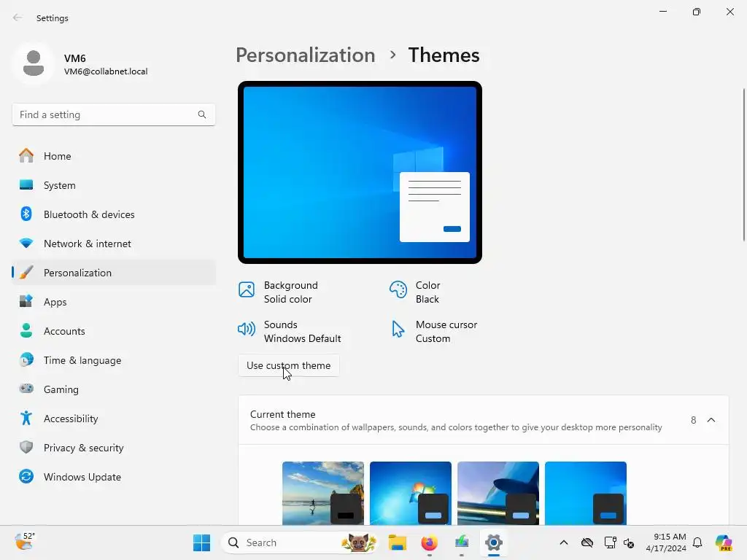The width and height of the screenshot is (747, 560).
Task: Click the Settings back arrow
Action: coord(18,17)
